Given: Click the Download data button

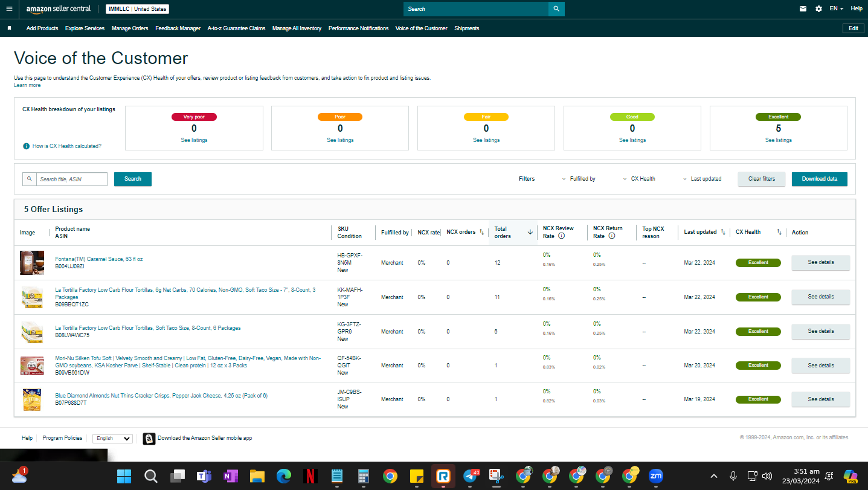Looking at the screenshot, I should click(x=819, y=179).
